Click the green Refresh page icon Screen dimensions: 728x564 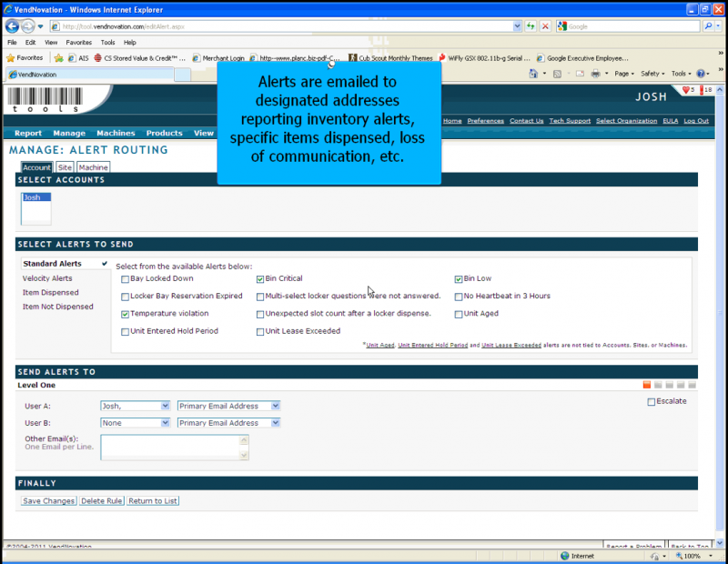point(531,26)
